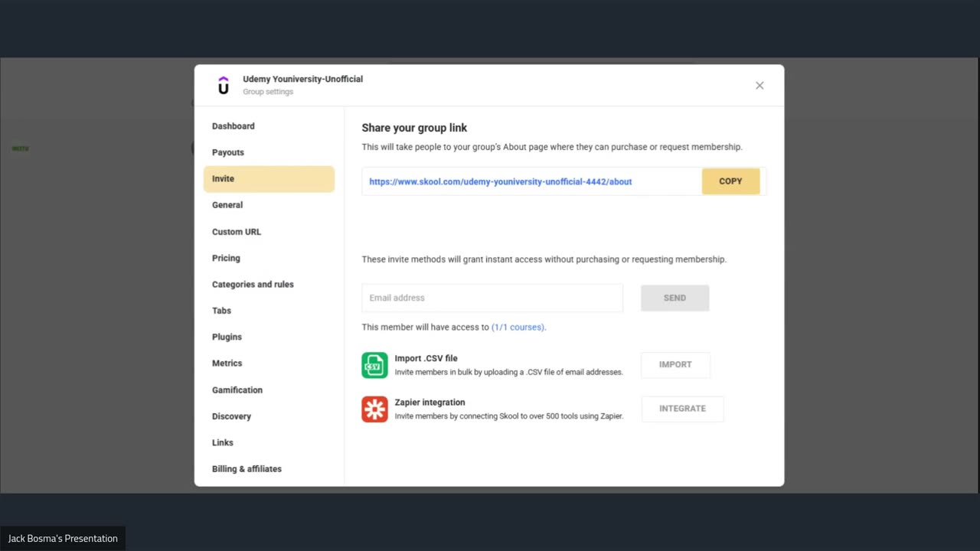The width and height of the screenshot is (980, 551).
Task: Click the INTEGRATE Zapier button
Action: pos(682,409)
